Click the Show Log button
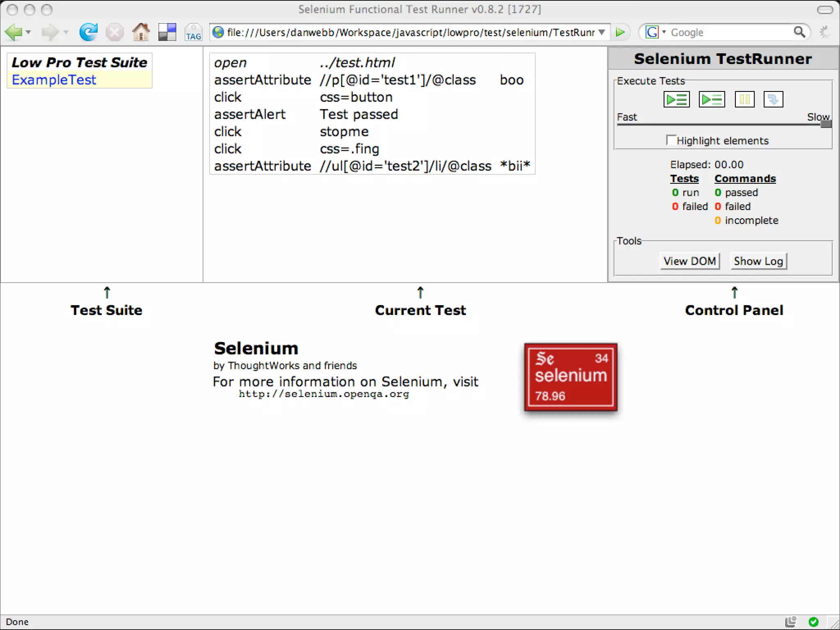840x630 pixels. point(758,261)
